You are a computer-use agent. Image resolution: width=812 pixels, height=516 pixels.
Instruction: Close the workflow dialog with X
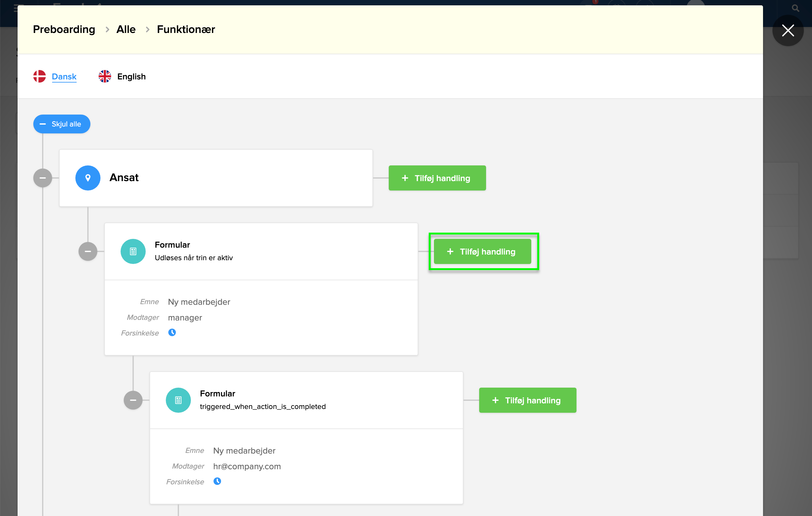[x=788, y=30]
